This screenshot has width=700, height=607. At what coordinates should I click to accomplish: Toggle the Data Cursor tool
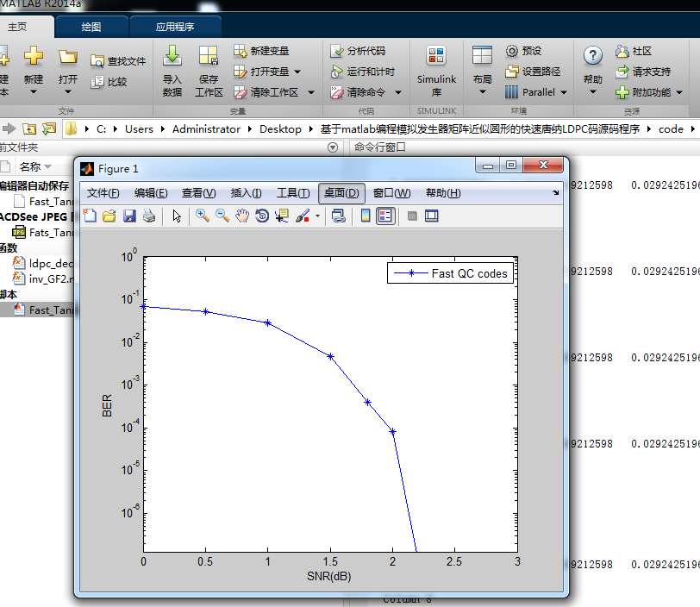pos(282,216)
